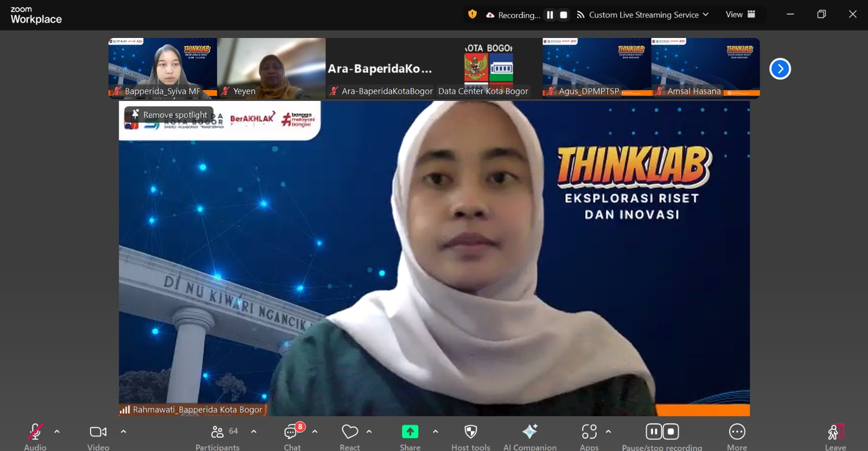Select Bapperida_Syiva MF video thumbnail

[x=163, y=68]
